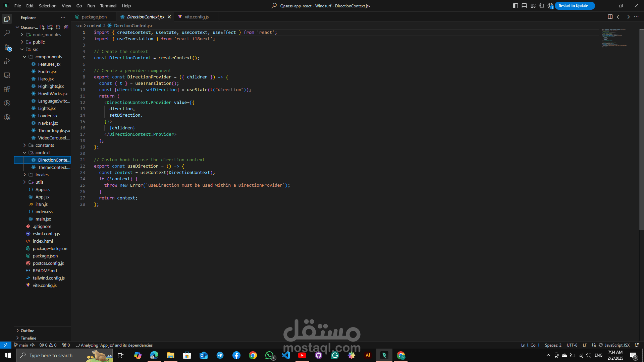Open Source Control view icon

tap(7, 47)
